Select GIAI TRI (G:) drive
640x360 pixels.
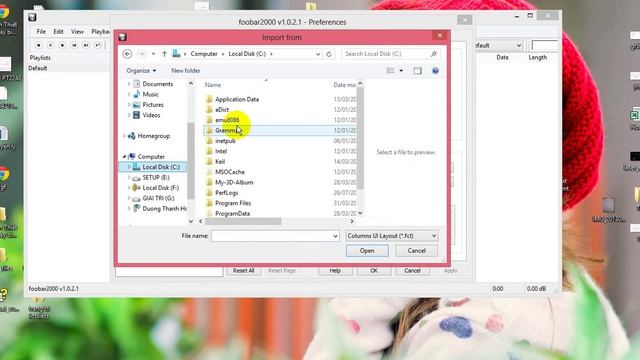point(158,198)
